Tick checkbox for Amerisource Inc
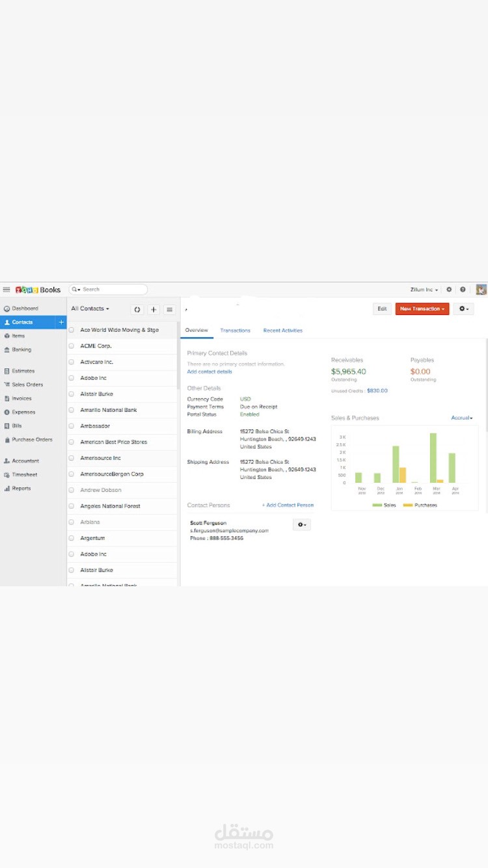 (72, 458)
